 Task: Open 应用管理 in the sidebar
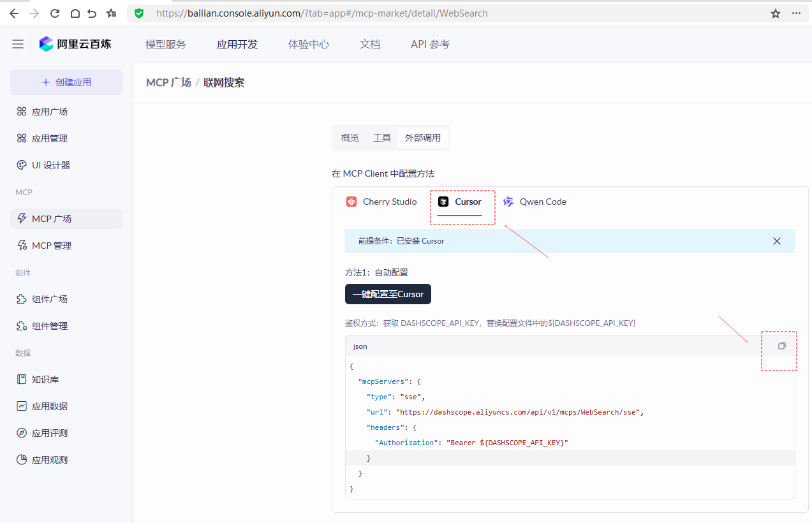click(66, 138)
